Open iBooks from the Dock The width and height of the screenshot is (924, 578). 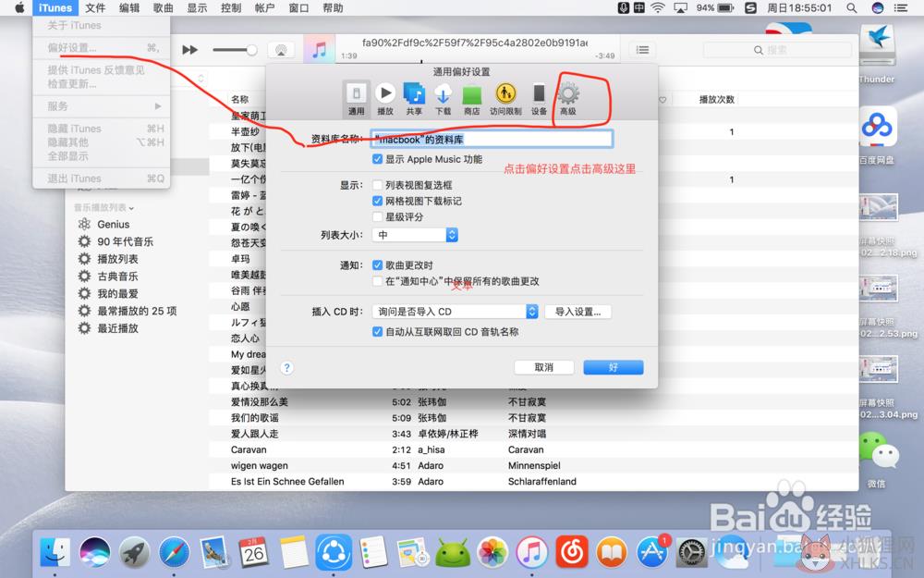[x=612, y=553]
